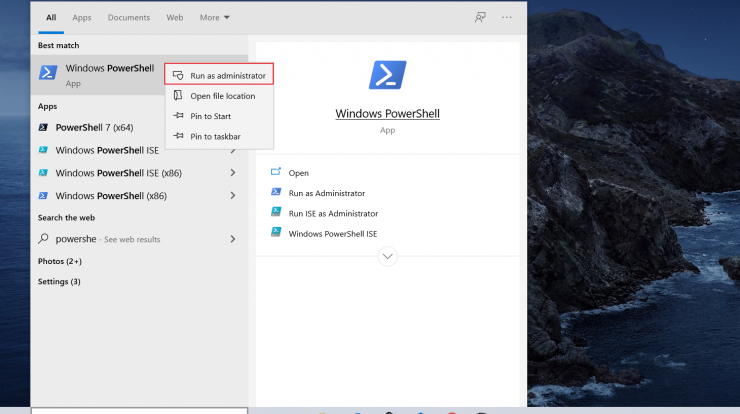Click the feedback person icon
The height and width of the screenshot is (414, 740).
[480, 17]
